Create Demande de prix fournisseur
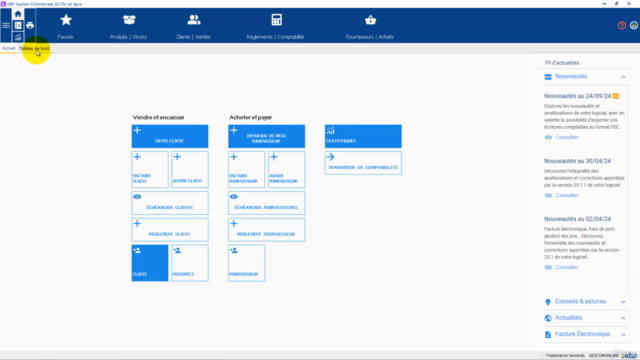The height and width of the screenshot is (360, 640). [x=267, y=136]
